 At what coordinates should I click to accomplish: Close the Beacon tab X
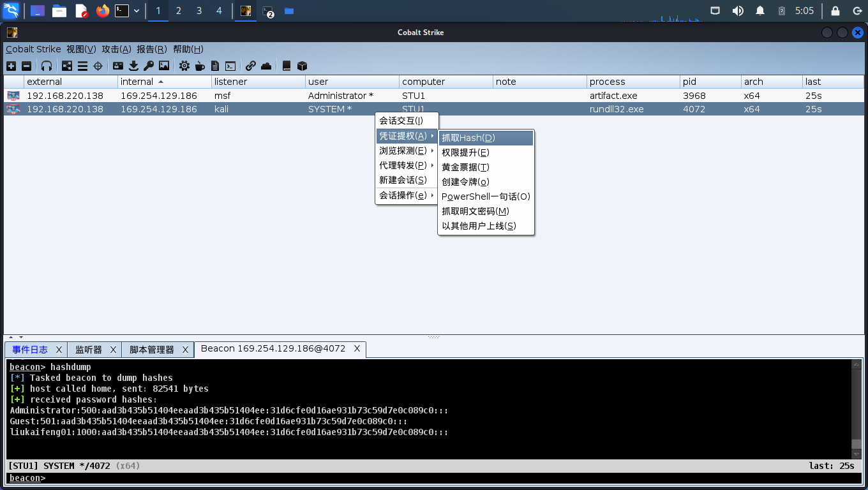coord(357,348)
